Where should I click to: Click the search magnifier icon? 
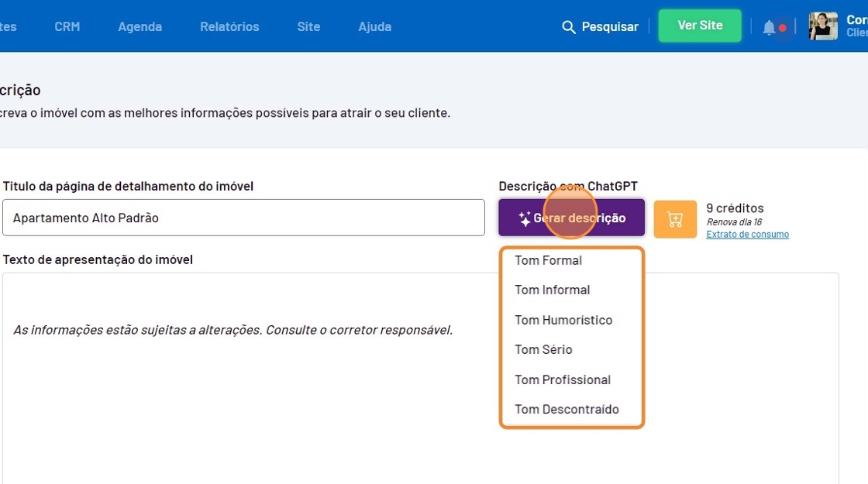[x=569, y=27]
